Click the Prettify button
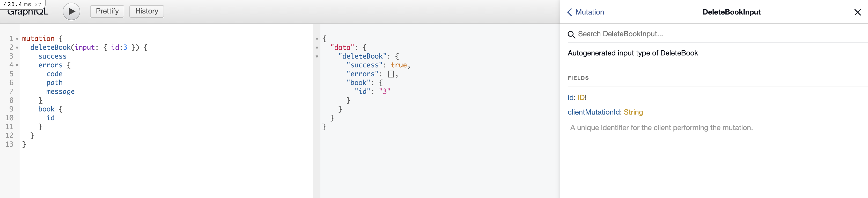The width and height of the screenshot is (868, 198). (x=107, y=11)
